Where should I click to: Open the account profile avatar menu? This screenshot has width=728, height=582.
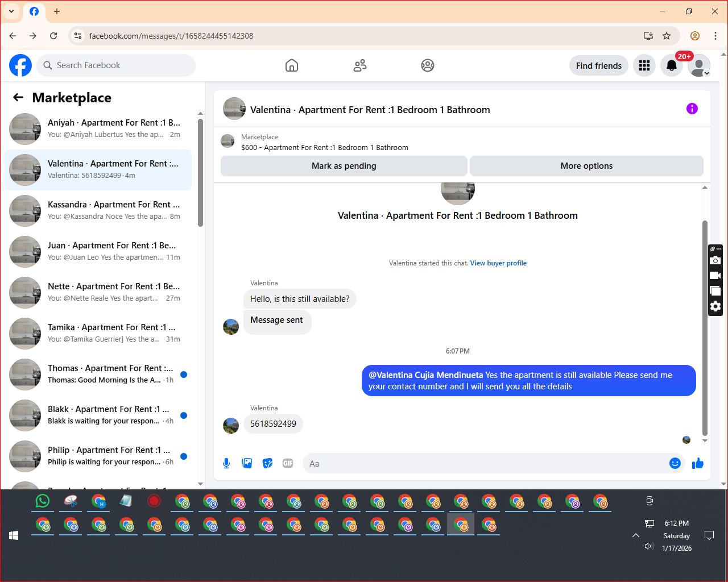(699, 65)
